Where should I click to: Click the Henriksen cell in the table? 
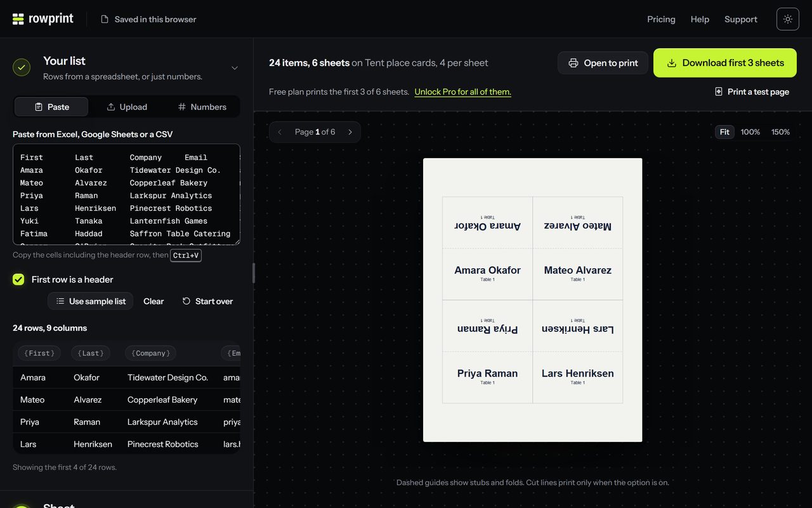tap(93, 444)
